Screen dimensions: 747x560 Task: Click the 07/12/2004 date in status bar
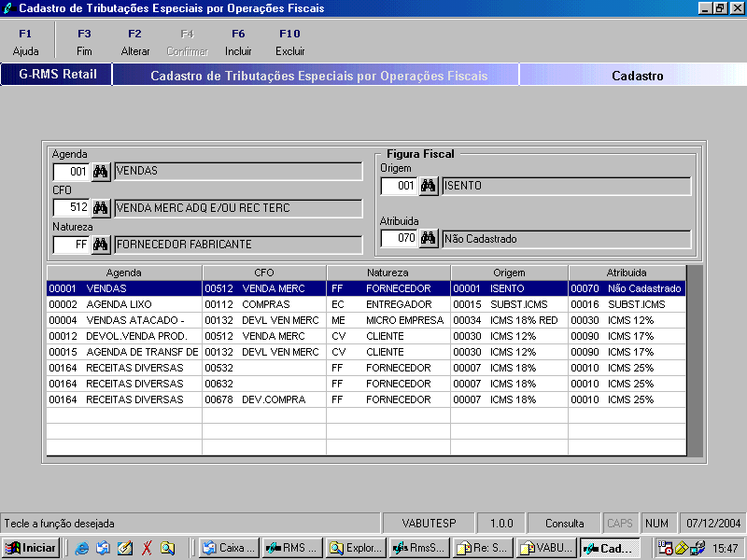pos(713,524)
